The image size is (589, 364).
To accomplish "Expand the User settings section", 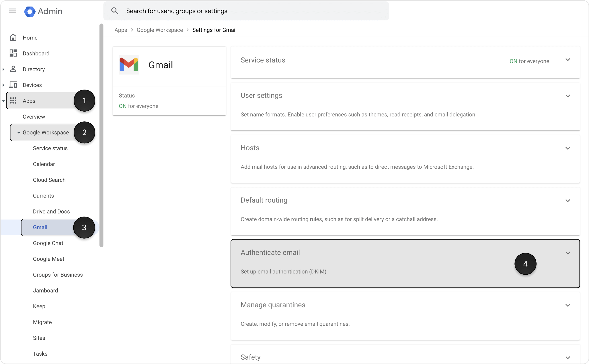I will click(568, 96).
